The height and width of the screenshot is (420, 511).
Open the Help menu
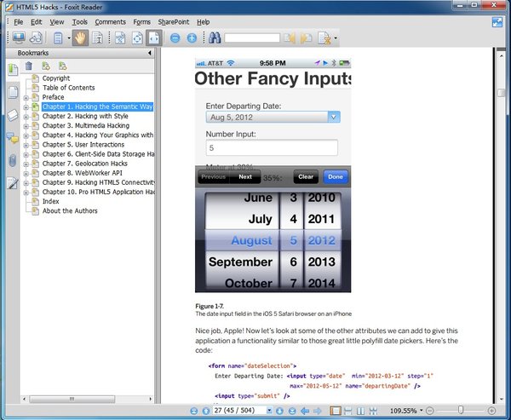pos(203,22)
